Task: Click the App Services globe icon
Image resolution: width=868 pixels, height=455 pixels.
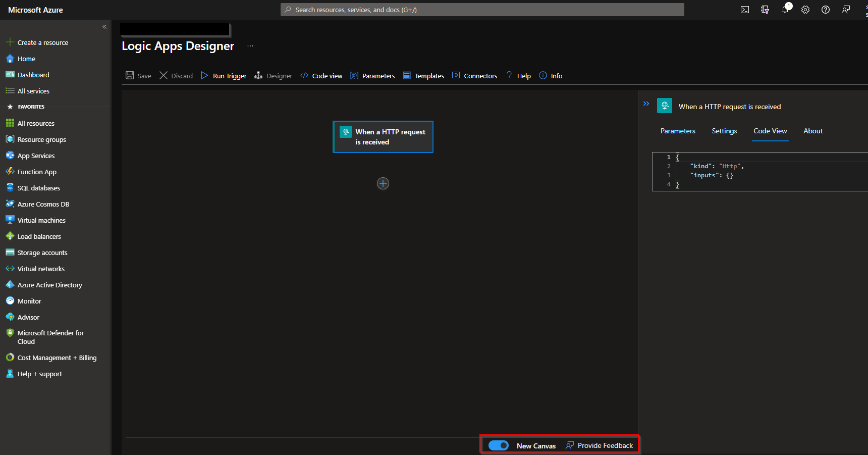Action: pyautogui.click(x=10, y=156)
